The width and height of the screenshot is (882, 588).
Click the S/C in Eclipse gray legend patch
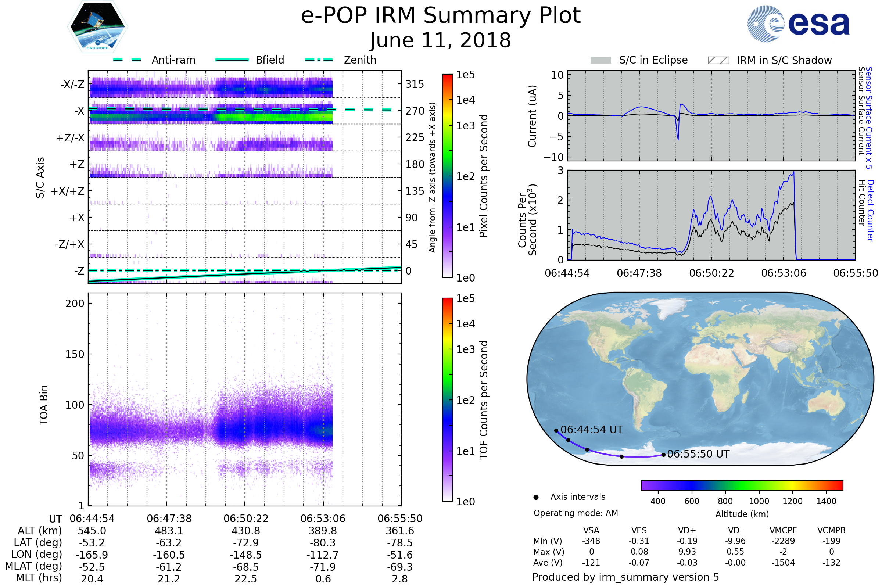pyautogui.click(x=600, y=60)
